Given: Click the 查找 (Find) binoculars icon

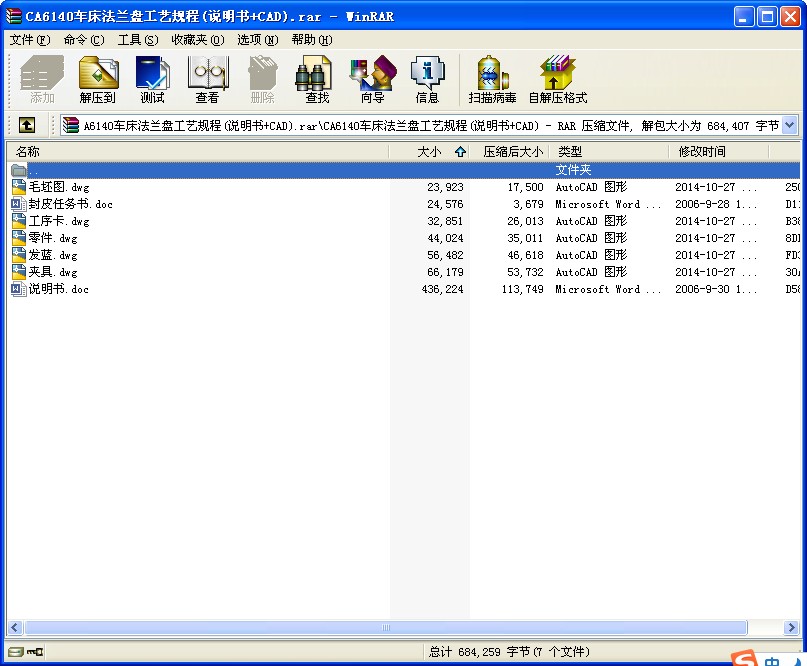Looking at the screenshot, I should pyautogui.click(x=317, y=79).
